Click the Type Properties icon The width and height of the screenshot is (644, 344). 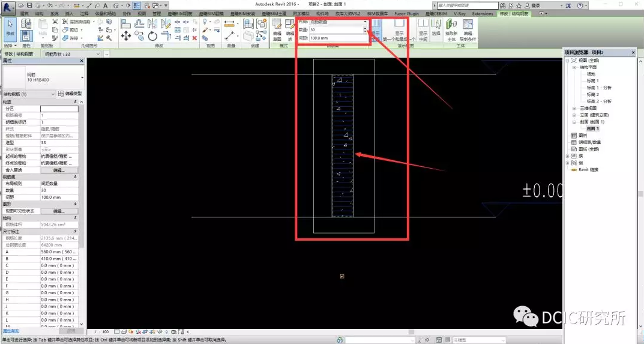click(26, 23)
